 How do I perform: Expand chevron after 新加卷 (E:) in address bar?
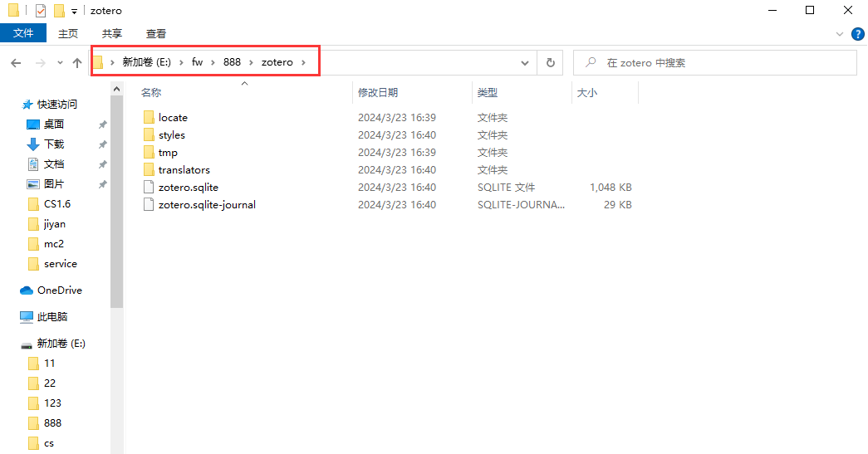point(181,62)
